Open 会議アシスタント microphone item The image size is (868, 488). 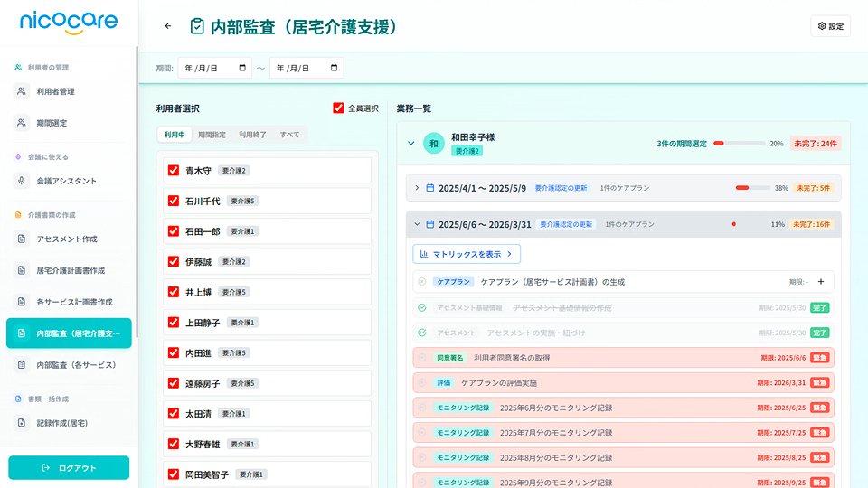tap(69, 181)
